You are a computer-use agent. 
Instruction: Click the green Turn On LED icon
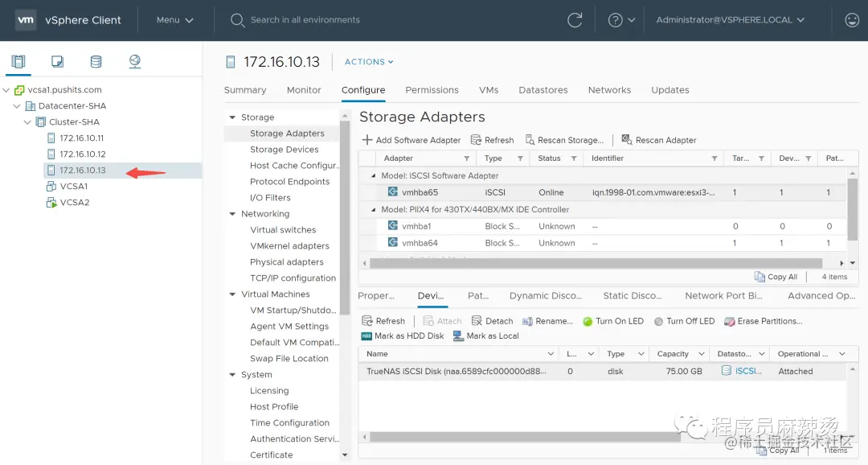[x=588, y=322]
